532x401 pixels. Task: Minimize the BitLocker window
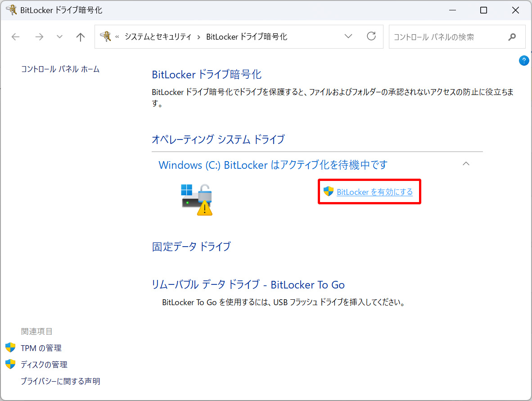click(x=452, y=10)
